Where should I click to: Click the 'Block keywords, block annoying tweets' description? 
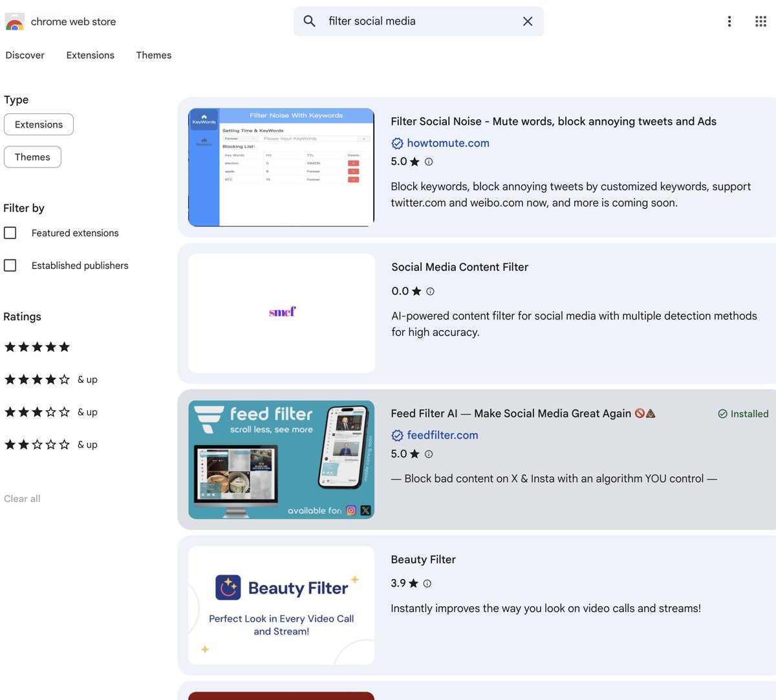[571, 195]
